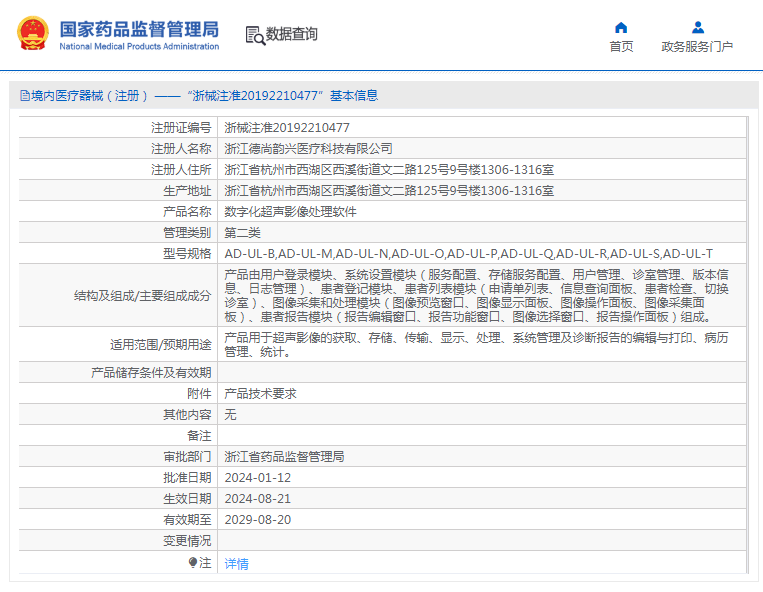
Task: Click the document icon before 境内医疗器械
Action: 25,95
